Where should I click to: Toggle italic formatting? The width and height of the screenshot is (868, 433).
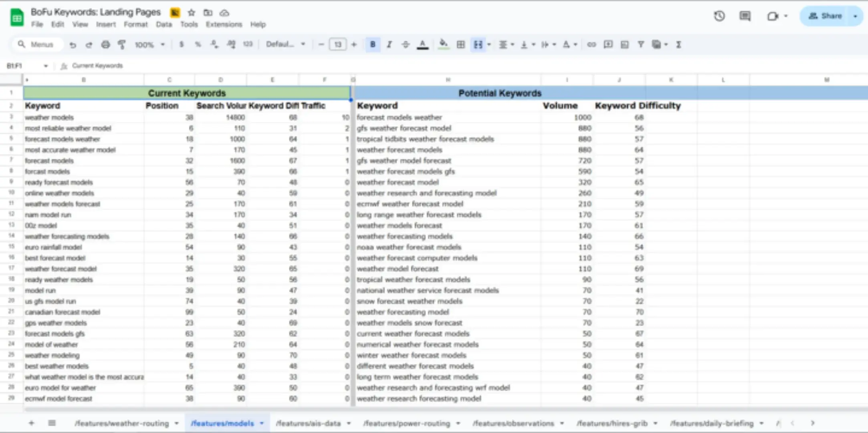point(389,45)
